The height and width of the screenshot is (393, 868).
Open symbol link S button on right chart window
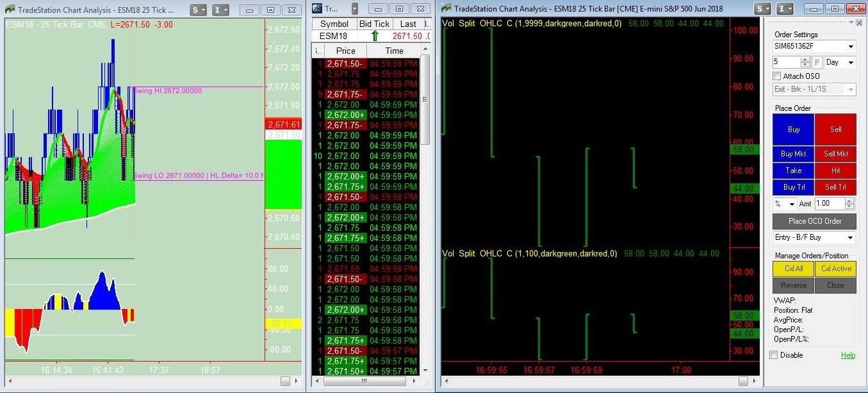(763, 9)
